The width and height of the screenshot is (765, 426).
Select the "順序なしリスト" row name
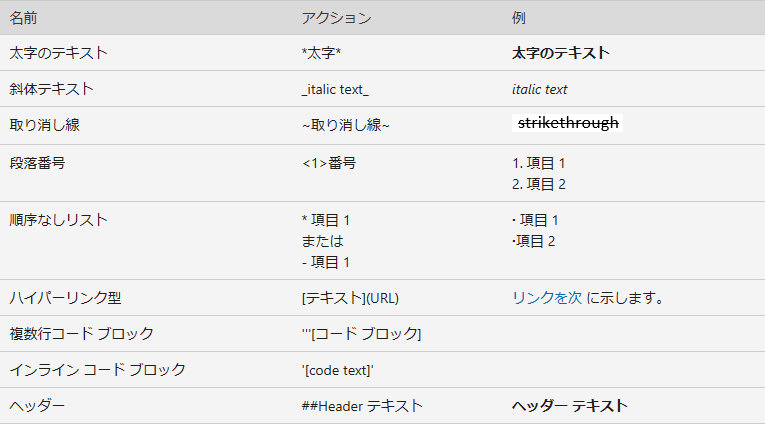click(x=58, y=220)
